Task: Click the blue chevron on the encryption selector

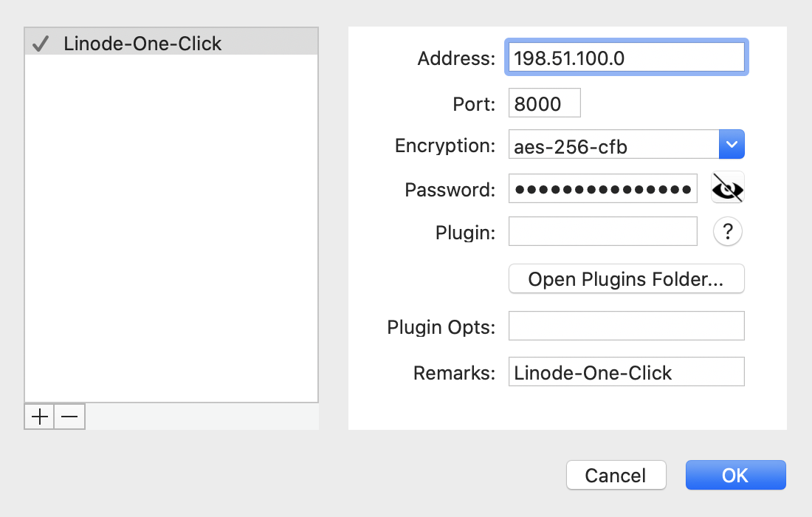Action: 732,144
